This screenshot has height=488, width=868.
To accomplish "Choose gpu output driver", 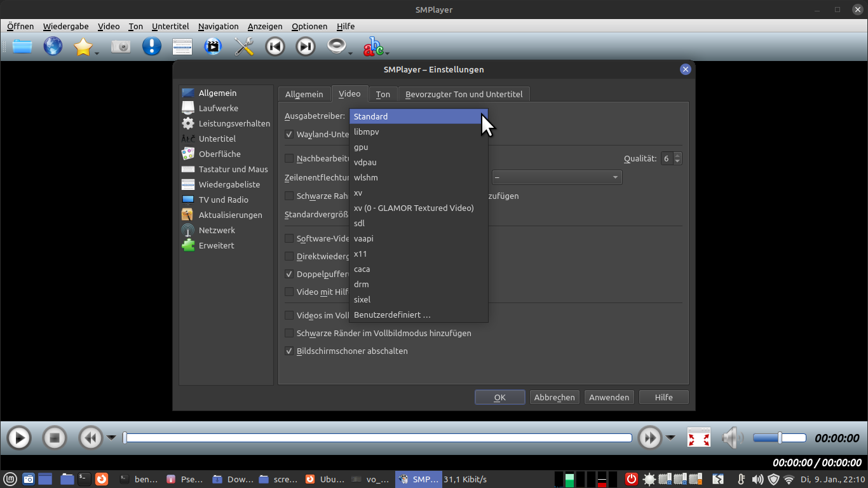I will (419, 147).
